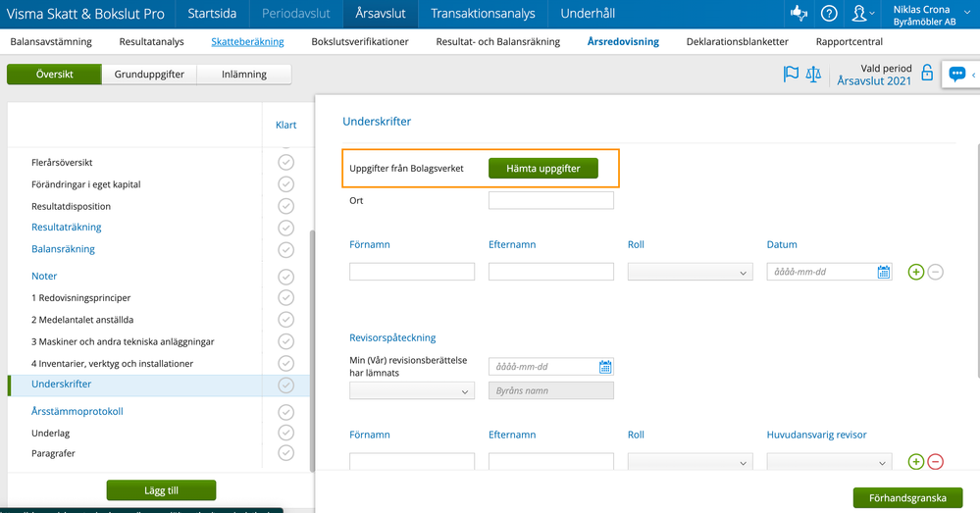Click the Förhandsgranska button
The height and width of the screenshot is (513, 980).
click(908, 497)
